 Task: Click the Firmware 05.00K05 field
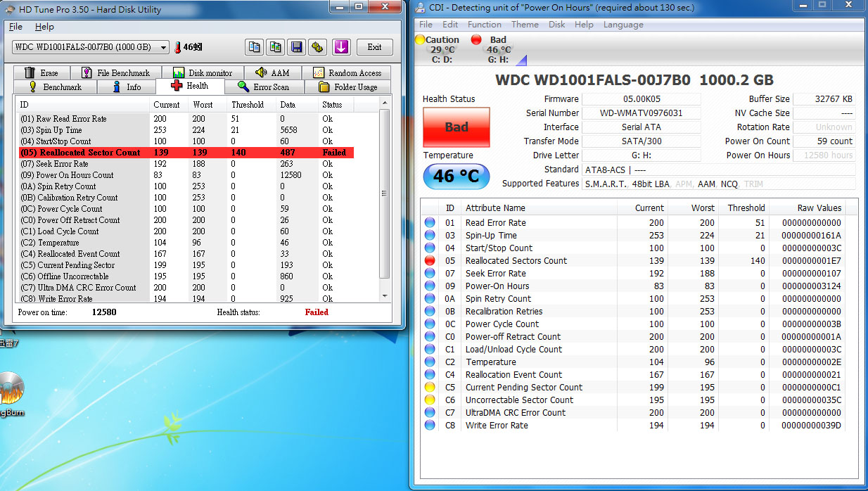tap(641, 98)
